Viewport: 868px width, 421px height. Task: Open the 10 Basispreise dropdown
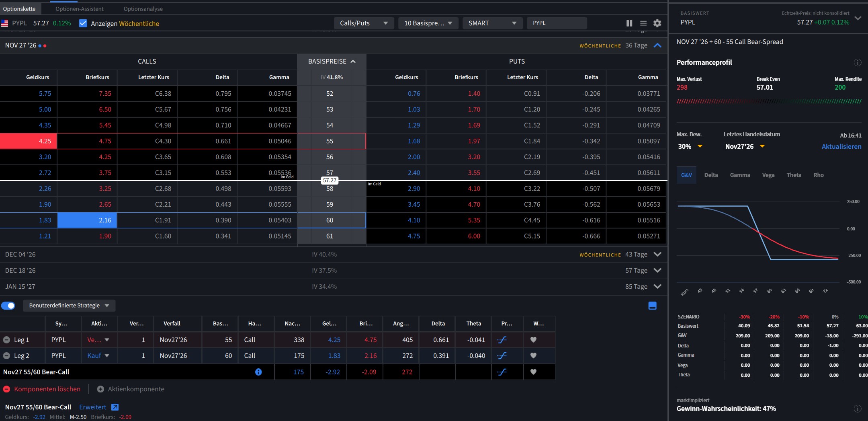click(x=428, y=23)
